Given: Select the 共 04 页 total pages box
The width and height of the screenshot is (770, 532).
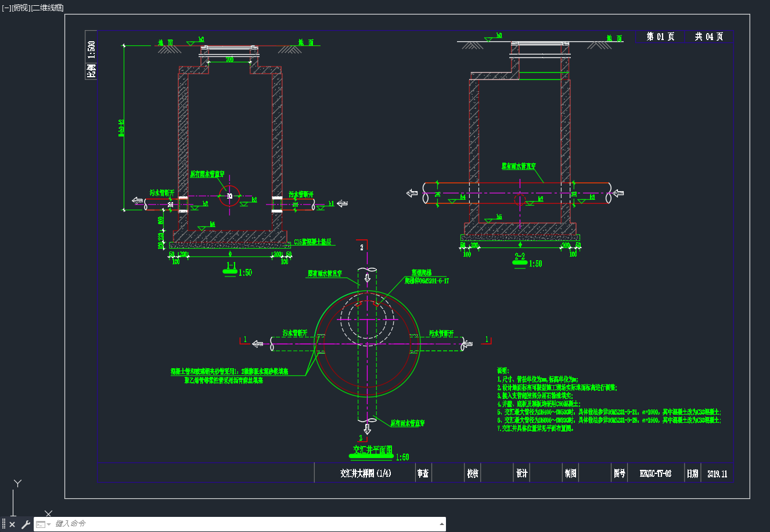Looking at the screenshot, I should point(709,37).
